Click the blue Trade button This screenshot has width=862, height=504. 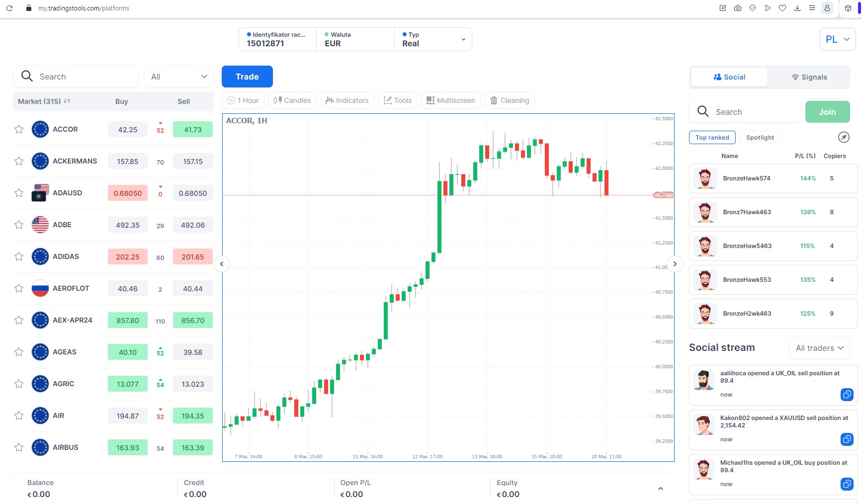coord(247,77)
